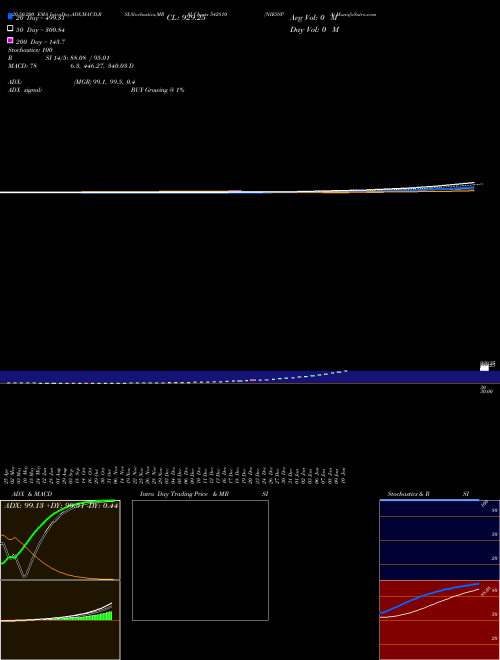This screenshot has width=500, height=660.
Task: Click the 'BUY Growing @ 1%' signal text
Action: (157, 90)
